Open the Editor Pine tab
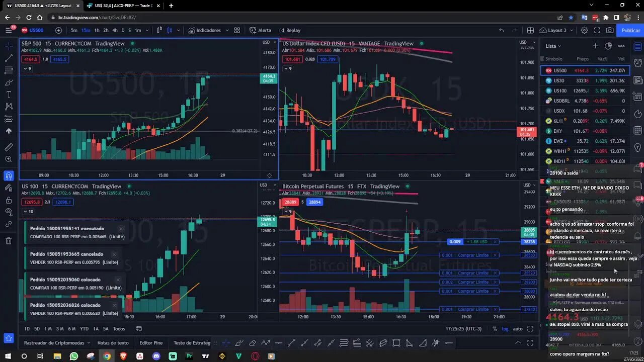 pyautogui.click(x=151, y=343)
